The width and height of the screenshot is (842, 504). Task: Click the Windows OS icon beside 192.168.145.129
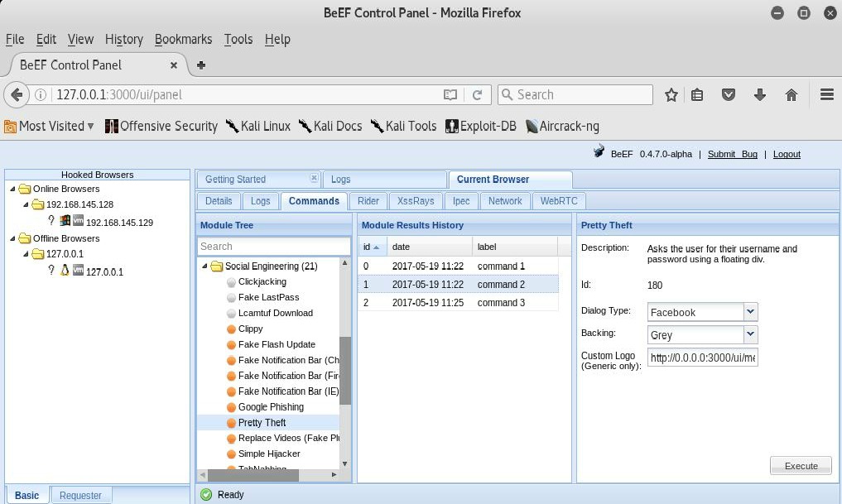65,220
